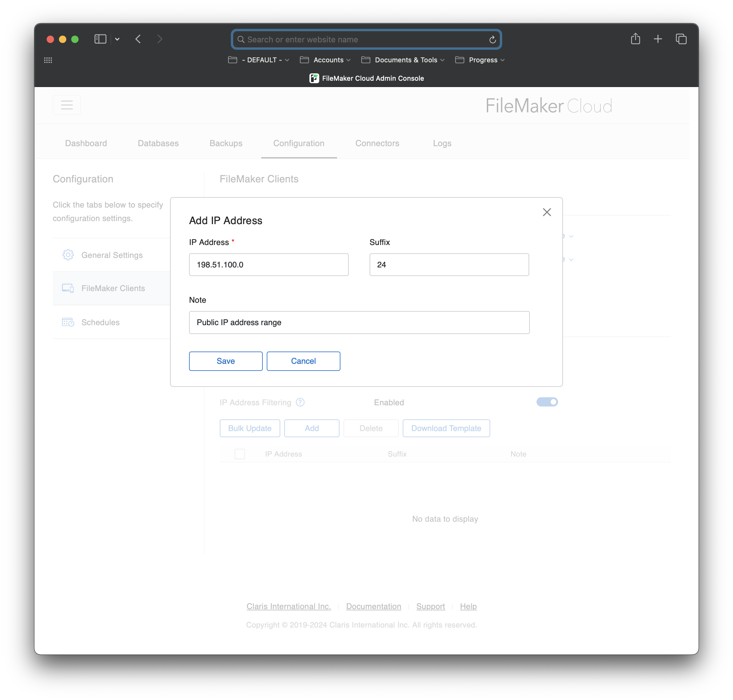The width and height of the screenshot is (733, 700).
Task: Select the FileMaker Clients sidebar icon
Action: pyautogui.click(x=68, y=288)
